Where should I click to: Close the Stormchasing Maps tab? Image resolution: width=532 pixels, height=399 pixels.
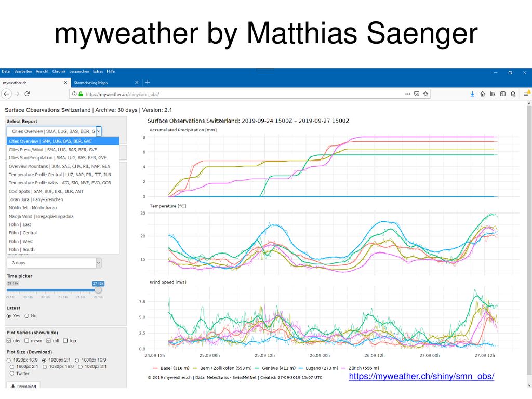tap(137, 83)
